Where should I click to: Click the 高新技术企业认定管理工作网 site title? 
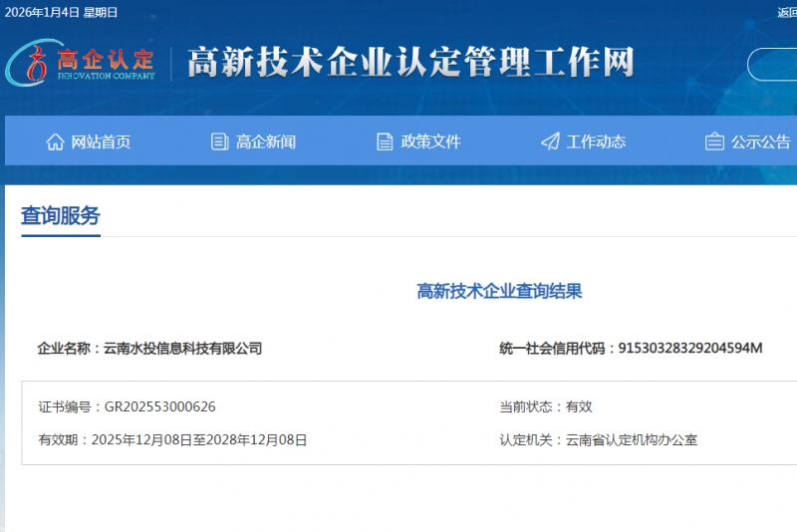coord(410,63)
